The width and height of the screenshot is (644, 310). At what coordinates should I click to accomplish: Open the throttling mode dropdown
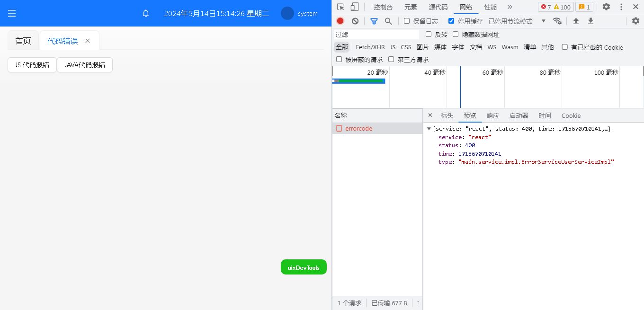pos(543,21)
